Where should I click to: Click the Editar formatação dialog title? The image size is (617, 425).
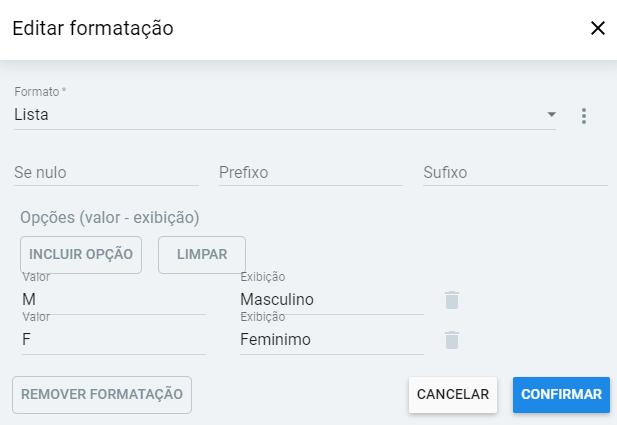click(93, 29)
